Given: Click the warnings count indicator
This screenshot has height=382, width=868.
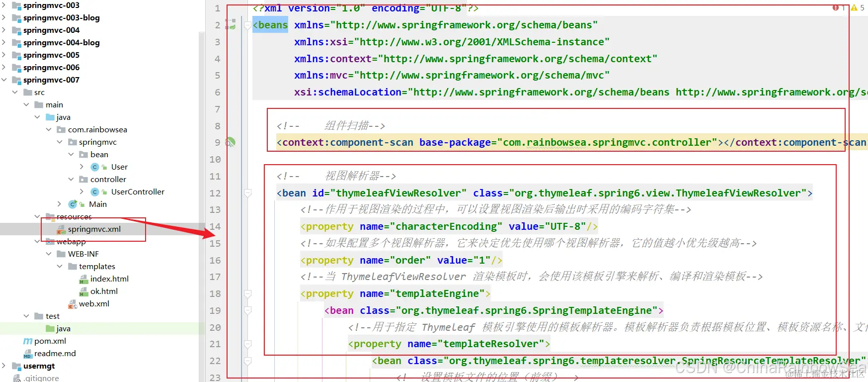Looking at the screenshot, I should tap(857, 7).
